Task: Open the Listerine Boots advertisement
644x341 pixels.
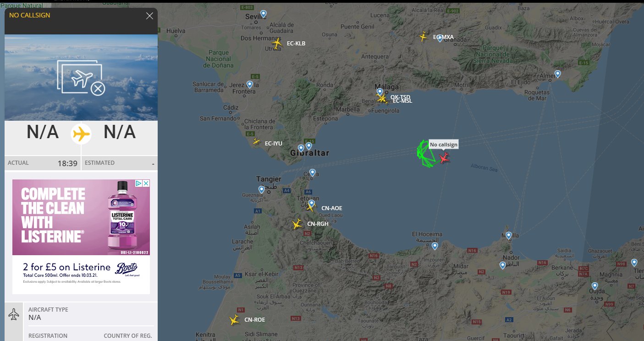Action: tap(81, 236)
